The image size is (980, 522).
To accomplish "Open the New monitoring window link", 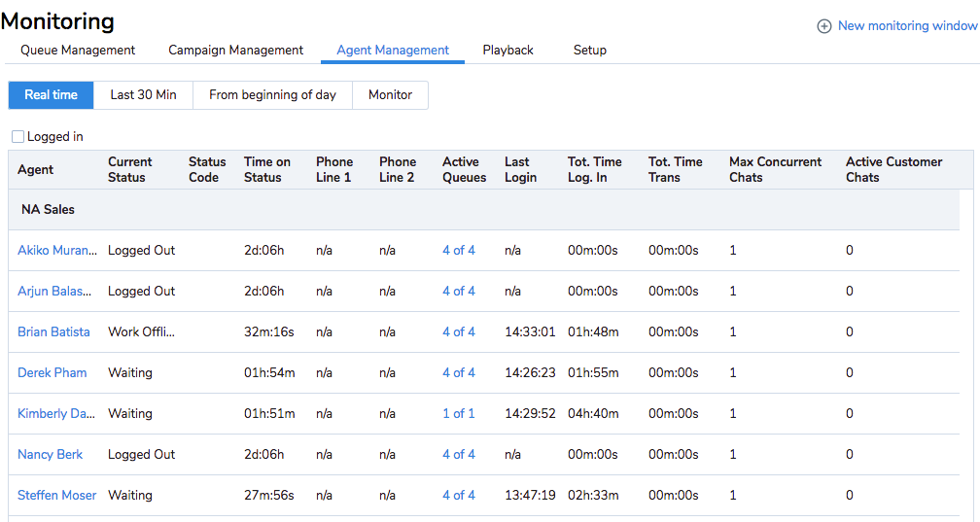I will [907, 25].
